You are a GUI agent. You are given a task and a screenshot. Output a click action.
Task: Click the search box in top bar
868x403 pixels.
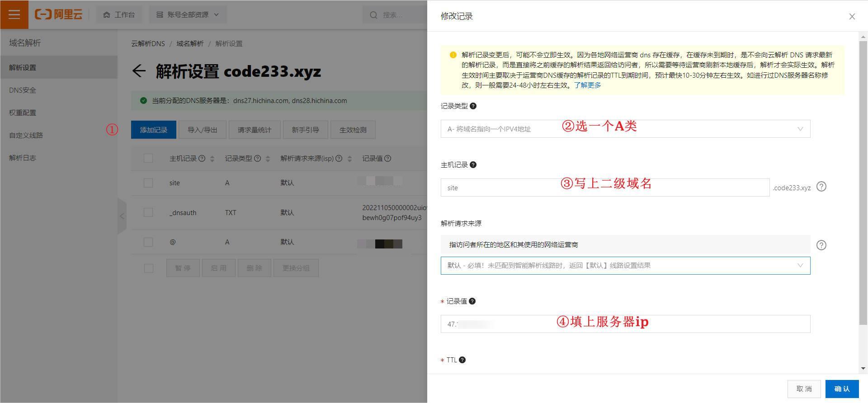pos(394,14)
